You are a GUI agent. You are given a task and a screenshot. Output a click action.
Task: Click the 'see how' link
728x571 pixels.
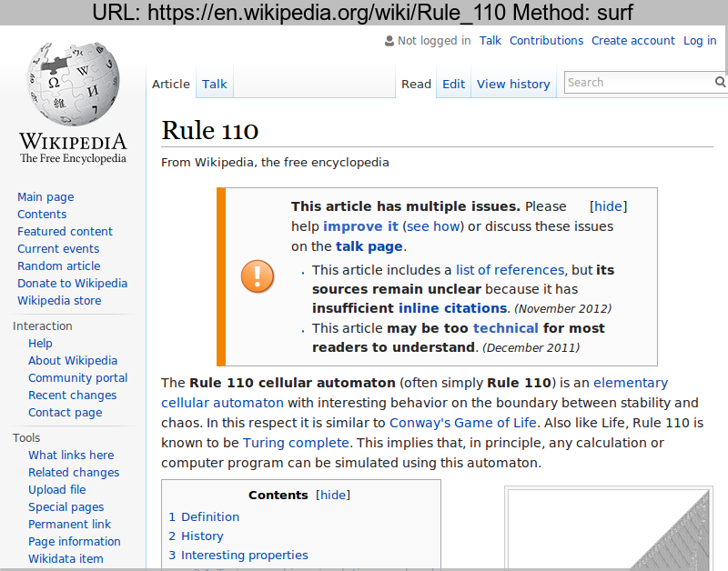(433, 226)
